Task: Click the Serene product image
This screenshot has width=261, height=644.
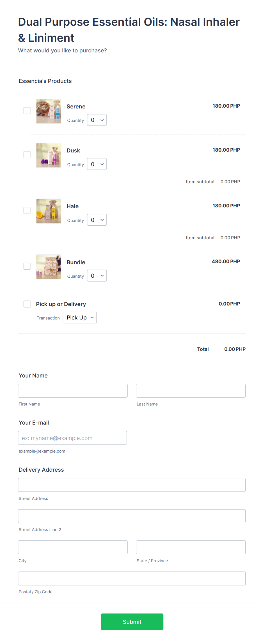Action: (48, 111)
